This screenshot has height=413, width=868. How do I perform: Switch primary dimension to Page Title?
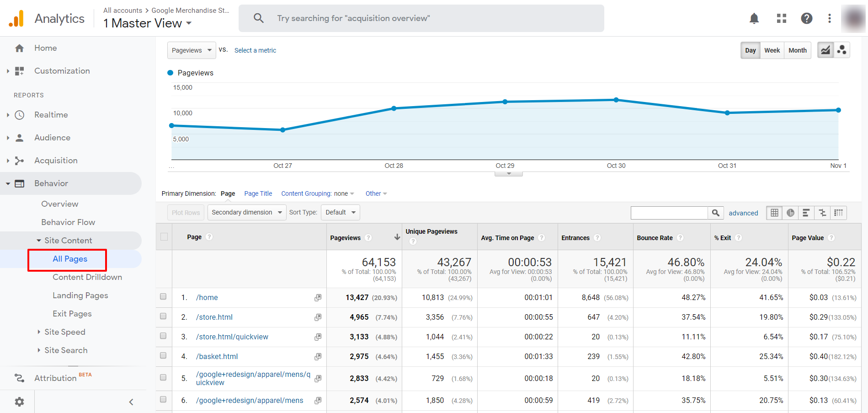258,194
